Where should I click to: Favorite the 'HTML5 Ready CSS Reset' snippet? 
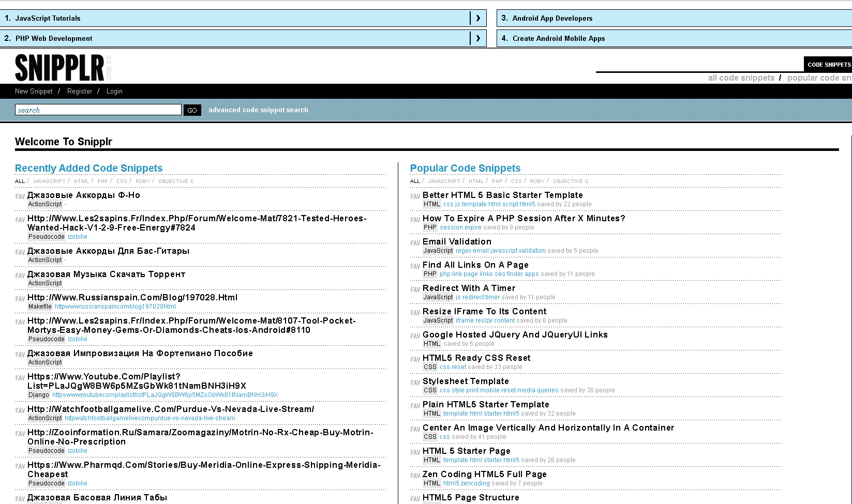(415, 359)
